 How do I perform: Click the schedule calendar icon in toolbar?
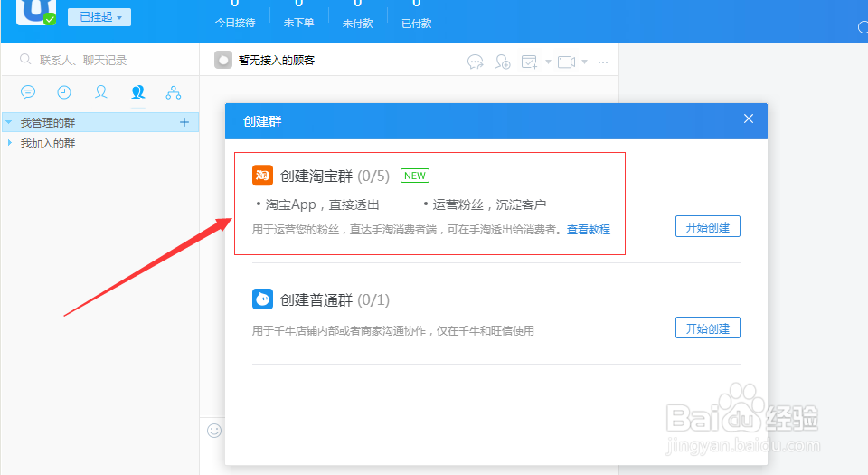pyautogui.click(x=529, y=62)
